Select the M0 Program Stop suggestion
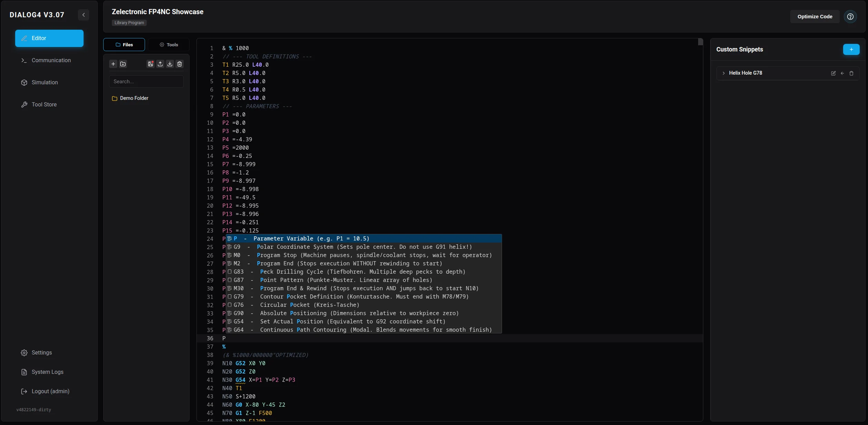This screenshot has width=868, height=425. (364, 255)
